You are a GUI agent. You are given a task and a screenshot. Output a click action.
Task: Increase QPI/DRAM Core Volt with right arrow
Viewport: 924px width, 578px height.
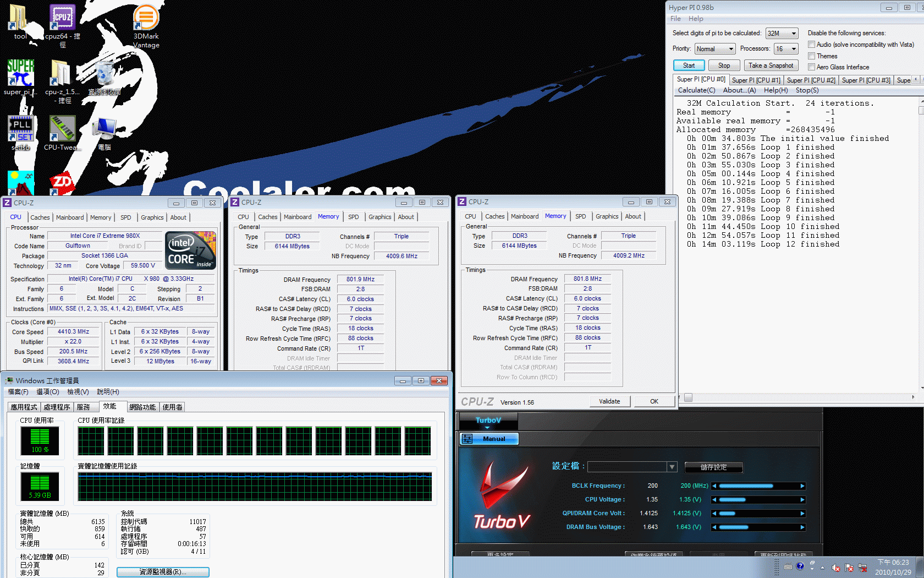point(802,514)
